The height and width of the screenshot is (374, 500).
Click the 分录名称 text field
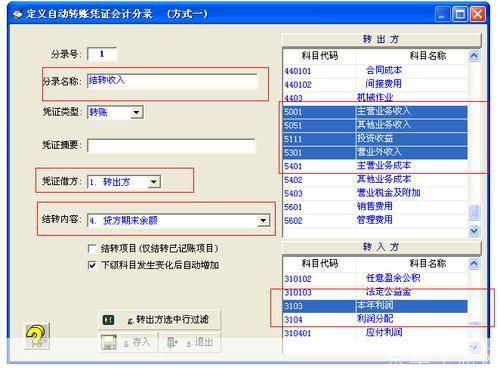(172, 81)
